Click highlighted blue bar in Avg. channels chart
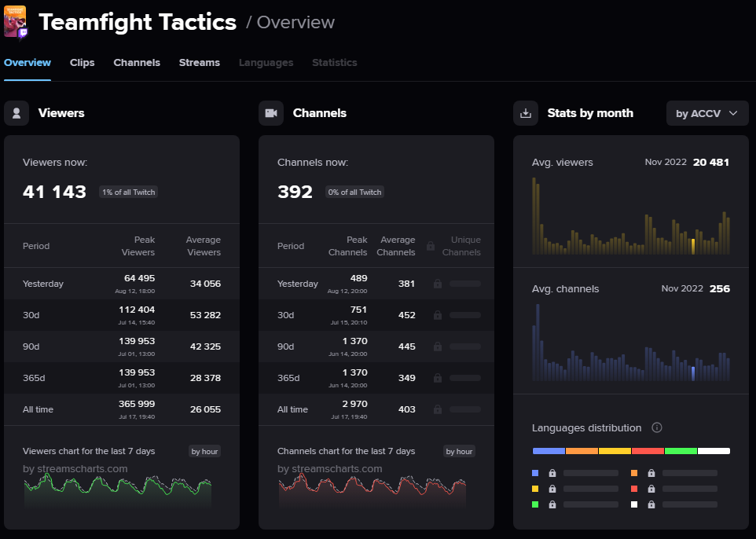Image resolution: width=756 pixels, height=539 pixels. coord(693,374)
